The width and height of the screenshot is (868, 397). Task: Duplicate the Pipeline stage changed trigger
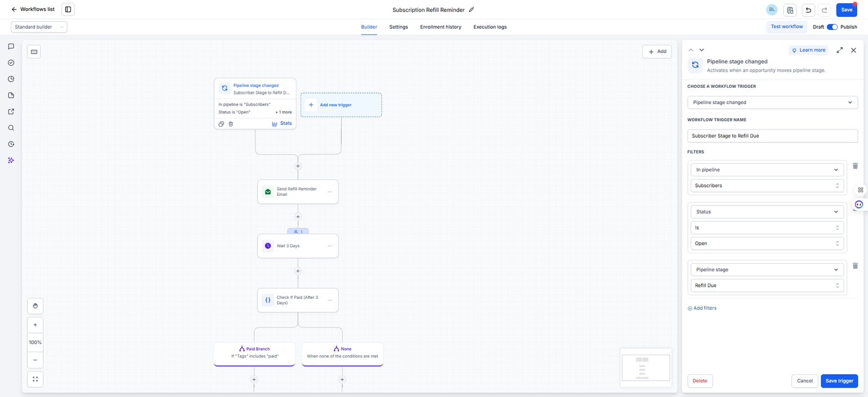(x=221, y=124)
